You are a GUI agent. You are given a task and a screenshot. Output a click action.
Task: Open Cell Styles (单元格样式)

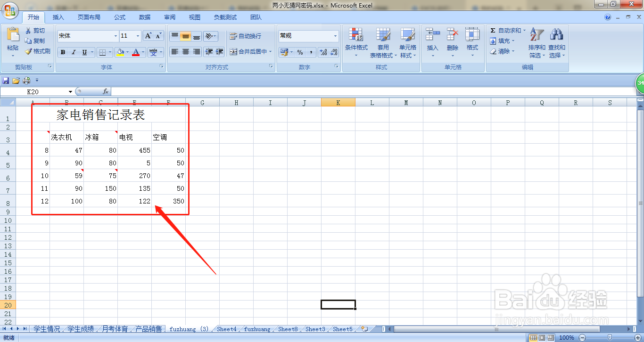408,43
